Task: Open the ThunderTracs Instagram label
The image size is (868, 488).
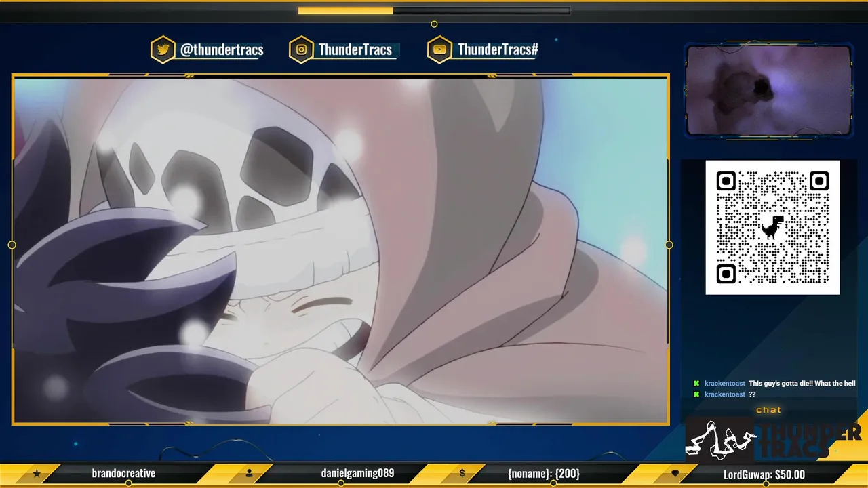Action: [355, 49]
